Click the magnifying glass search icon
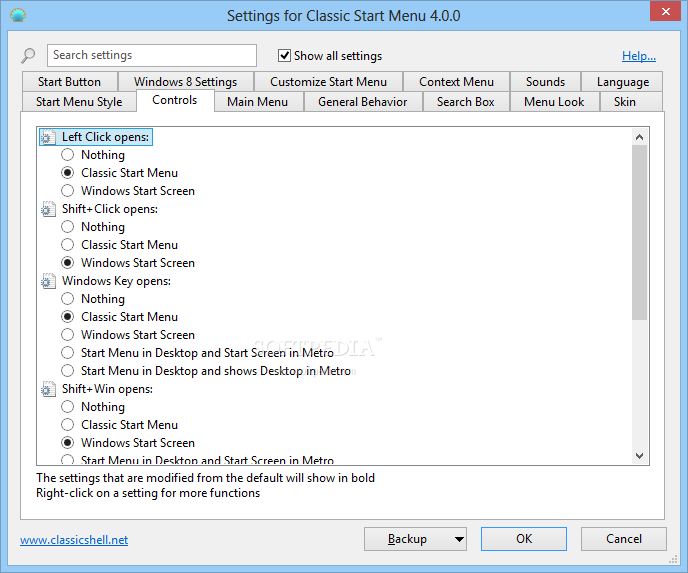Screen dimensions: 688x573 [x=28, y=56]
